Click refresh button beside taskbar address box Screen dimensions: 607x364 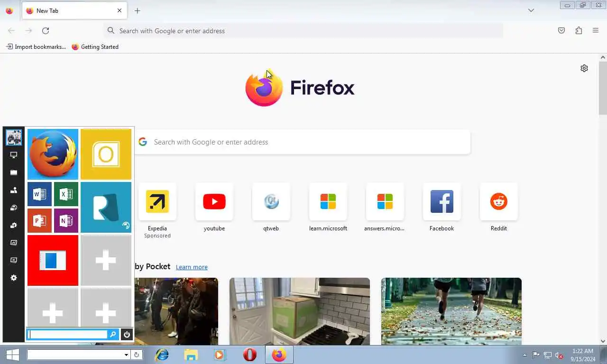(137, 355)
